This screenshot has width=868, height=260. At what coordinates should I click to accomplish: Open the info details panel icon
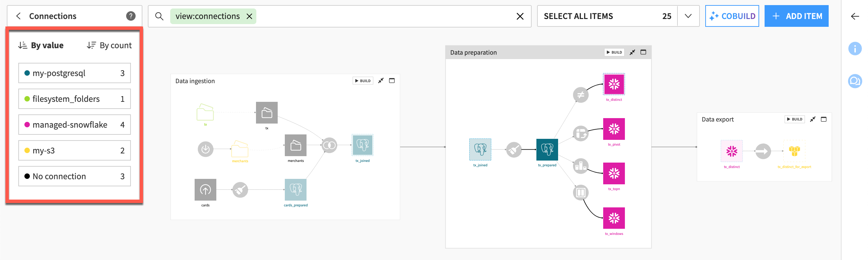855,49
